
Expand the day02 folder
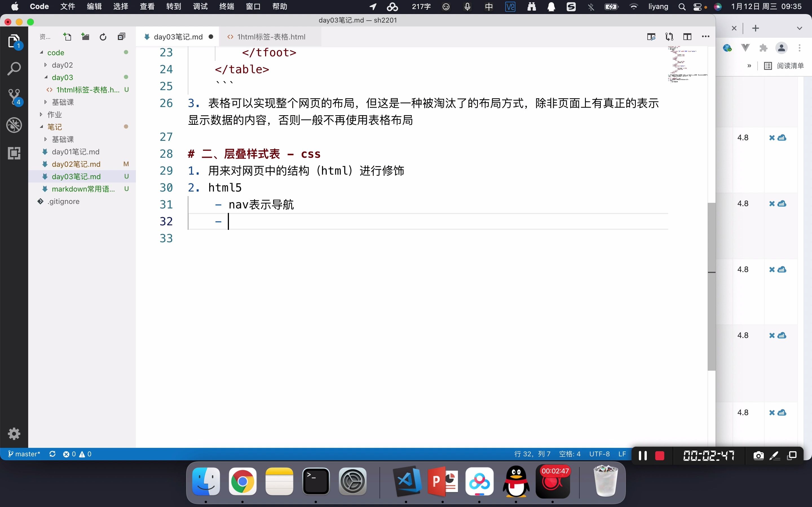tap(62, 65)
